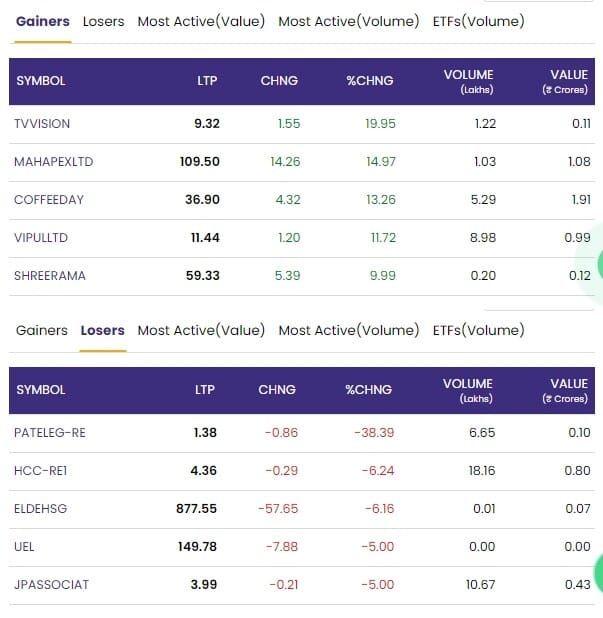
Task: Open HCC-RE1 stock details
Action: (x=41, y=471)
